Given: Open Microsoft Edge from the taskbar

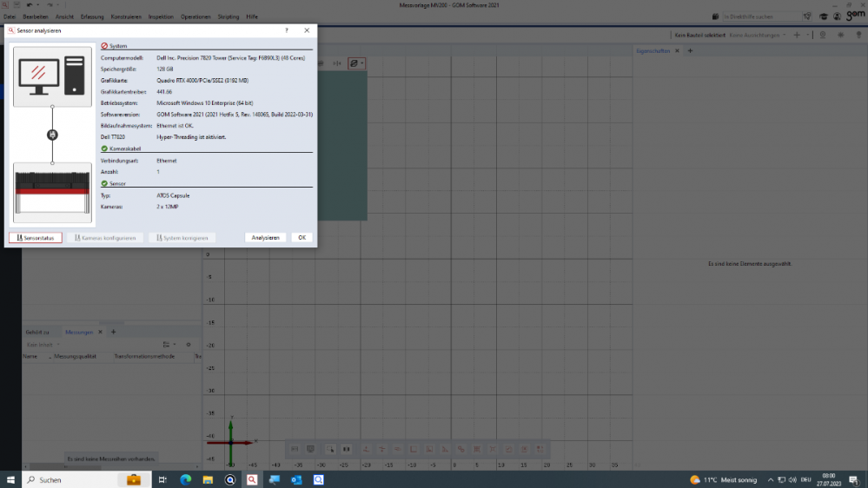Looking at the screenshot, I should click(x=185, y=479).
